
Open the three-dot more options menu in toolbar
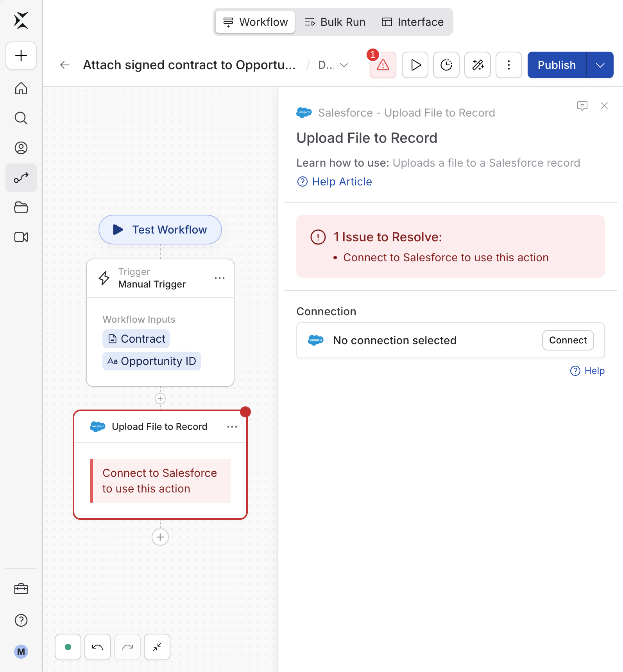(x=509, y=65)
